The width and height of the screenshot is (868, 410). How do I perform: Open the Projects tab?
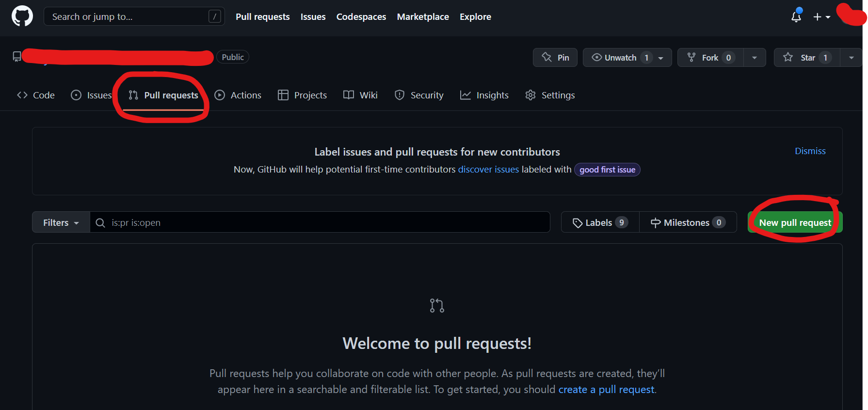tap(303, 95)
